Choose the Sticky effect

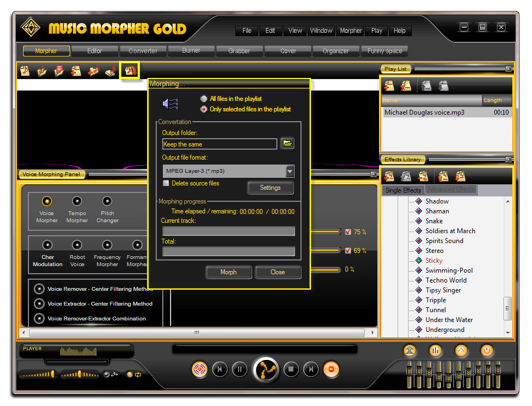tap(434, 261)
